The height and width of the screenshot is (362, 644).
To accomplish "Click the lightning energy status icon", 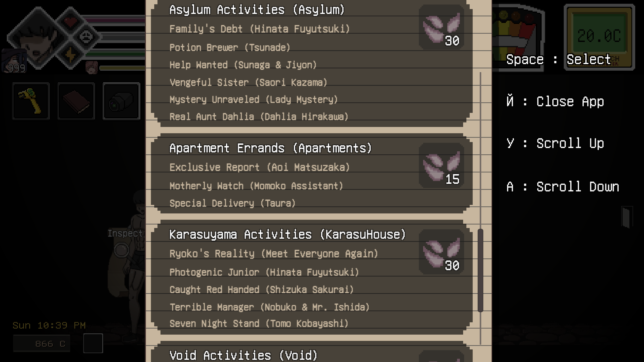I will coord(70,55).
